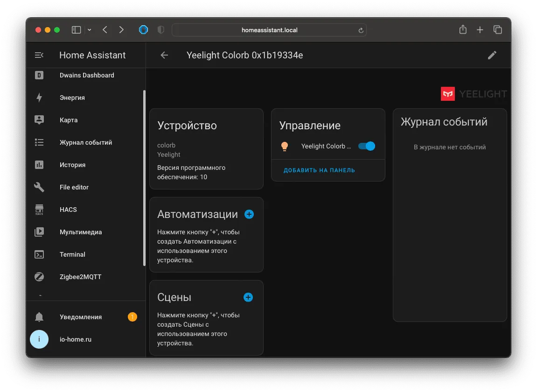This screenshot has height=392, width=537.
Task: Open Terminal from the sidebar
Action: click(x=85, y=255)
